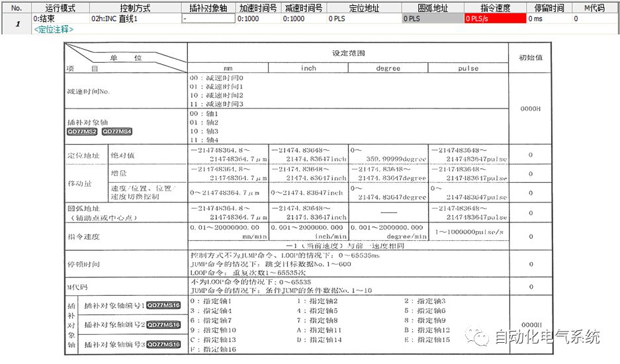620x364 pixels.
Task: Click the 插补对象轴 column header
Action: [208, 9]
